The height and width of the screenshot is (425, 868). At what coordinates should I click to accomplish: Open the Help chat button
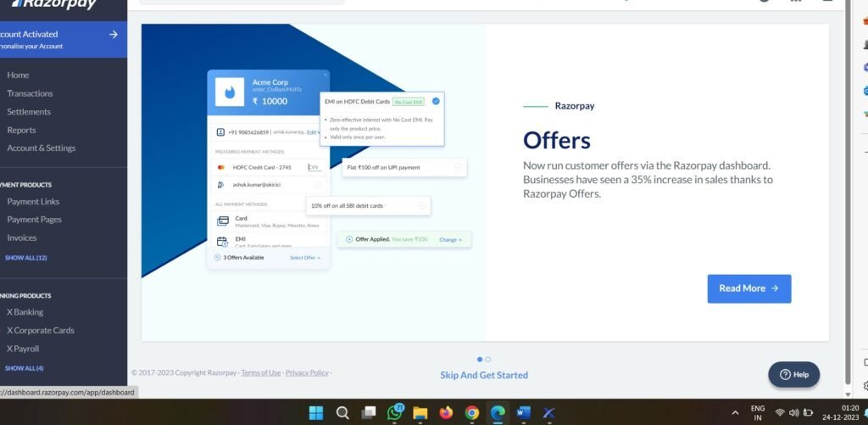pos(793,375)
